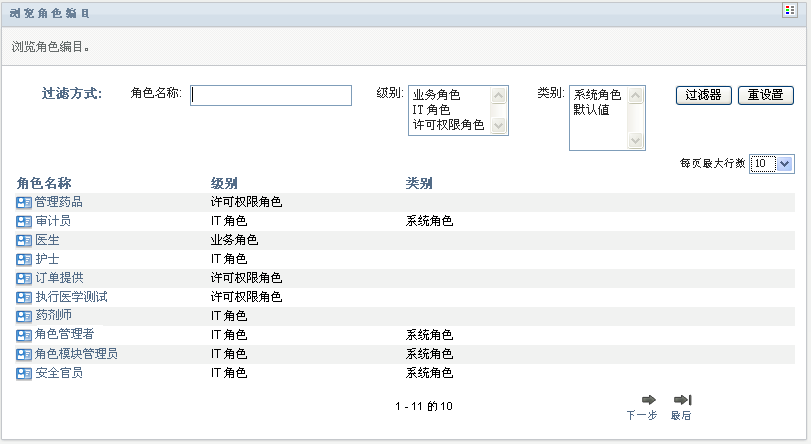
Task: Open the 药剂师 role link
Action: tap(53, 315)
